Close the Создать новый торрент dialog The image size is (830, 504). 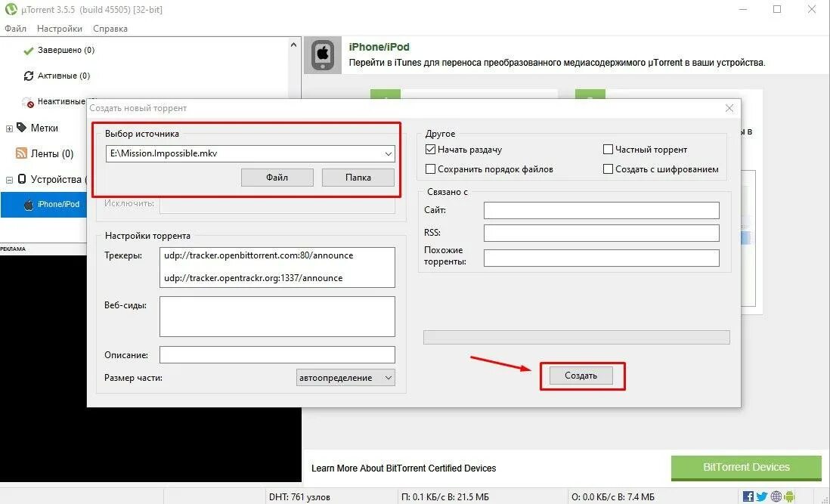[729, 108]
